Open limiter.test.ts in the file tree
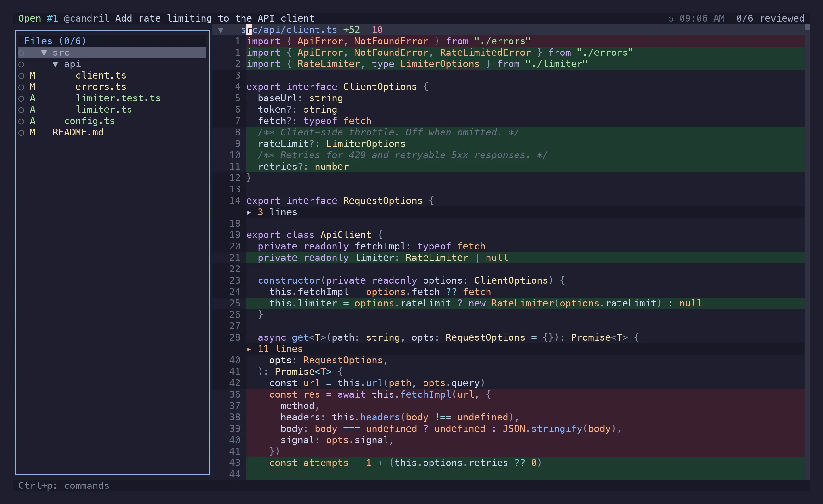Image resolution: width=823 pixels, height=504 pixels. [x=118, y=98]
